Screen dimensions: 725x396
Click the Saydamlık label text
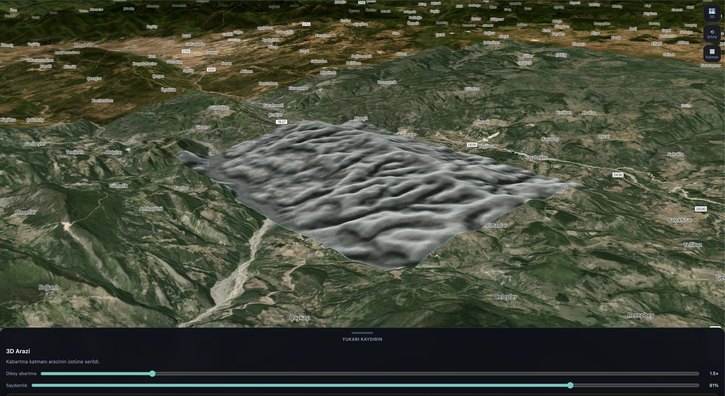(16, 385)
